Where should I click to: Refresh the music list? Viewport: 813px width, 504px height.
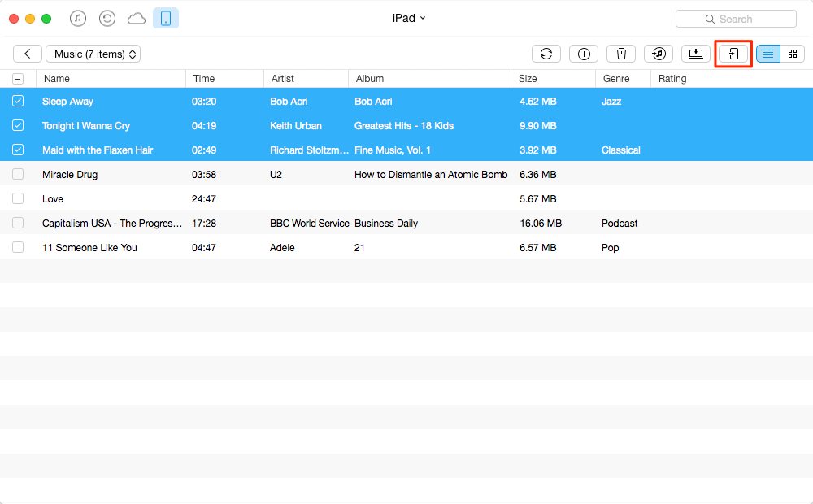point(546,54)
